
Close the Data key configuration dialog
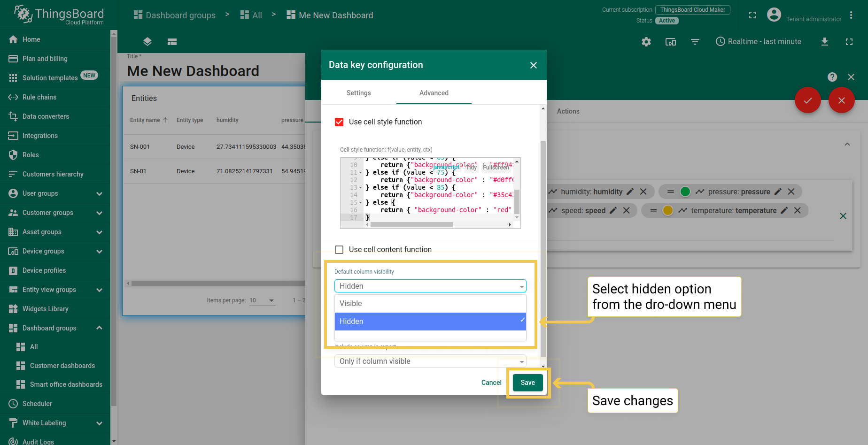coord(534,65)
